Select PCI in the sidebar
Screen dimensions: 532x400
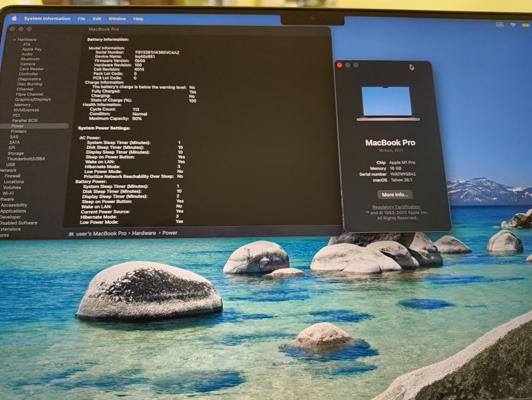16,115
